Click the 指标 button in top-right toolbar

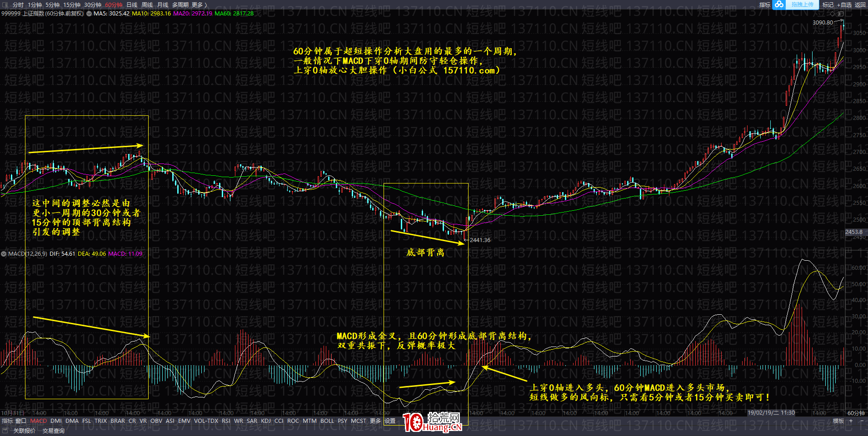765,5
